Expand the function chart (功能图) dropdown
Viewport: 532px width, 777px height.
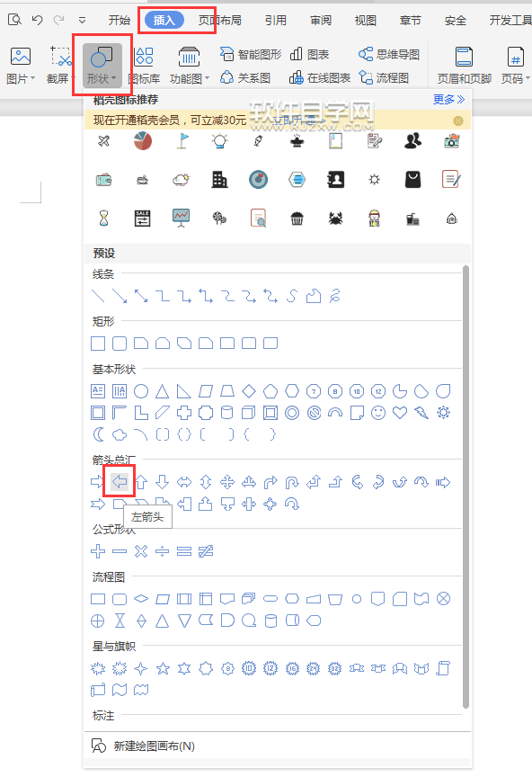click(x=207, y=78)
